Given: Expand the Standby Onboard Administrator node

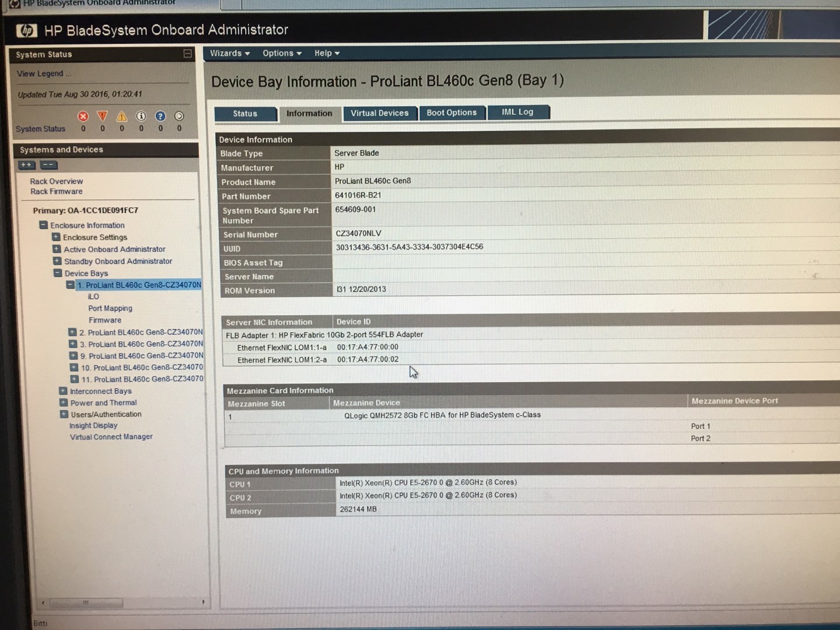Looking at the screenshot, I should point(57,261).
